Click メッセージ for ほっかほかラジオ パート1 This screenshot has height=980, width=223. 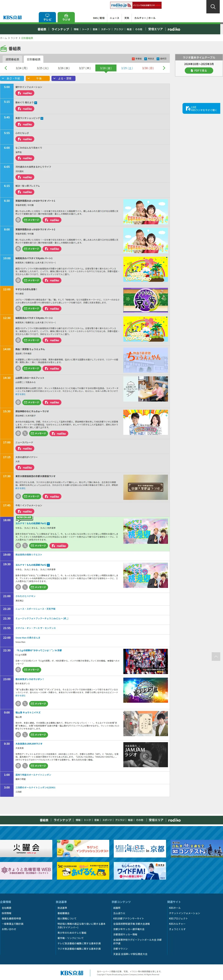pos(32,220)
